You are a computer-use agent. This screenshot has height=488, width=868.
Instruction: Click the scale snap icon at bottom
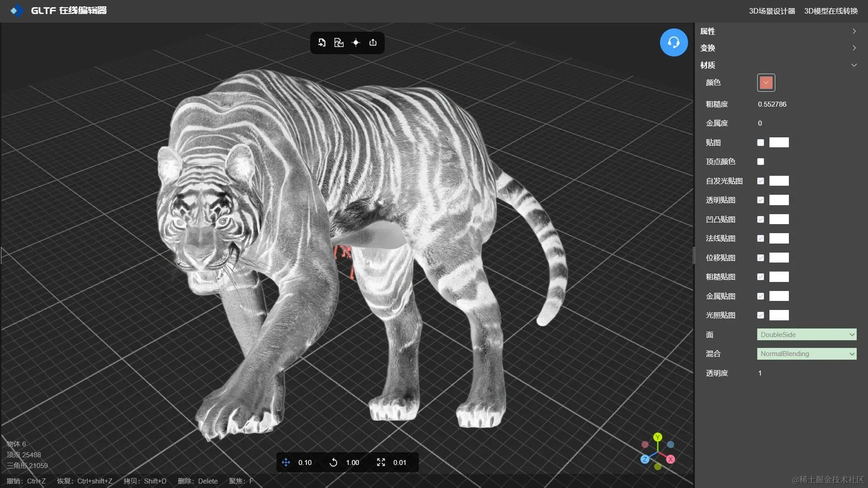click(381, 462)
